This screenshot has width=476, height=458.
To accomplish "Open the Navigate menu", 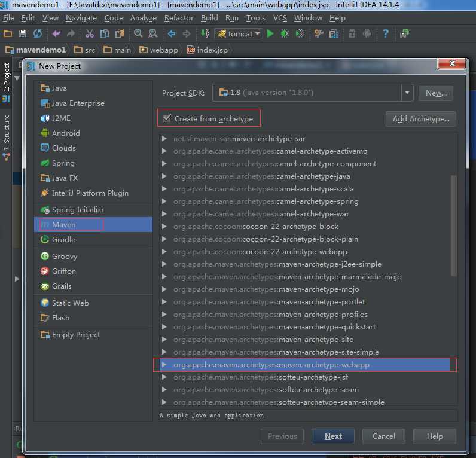I will tap(81, 18).
